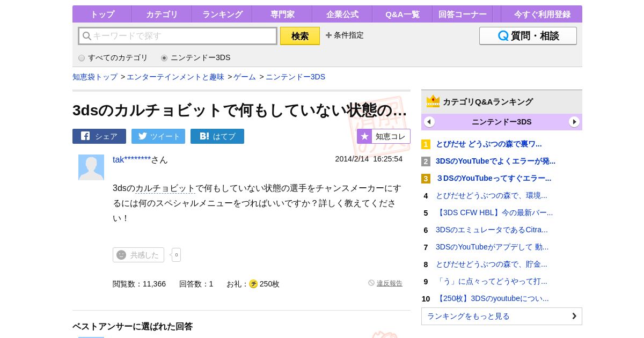The image size is (644, 338).
Task: Click the チ coin icon beside 250枚
Action: pos(253,284)
